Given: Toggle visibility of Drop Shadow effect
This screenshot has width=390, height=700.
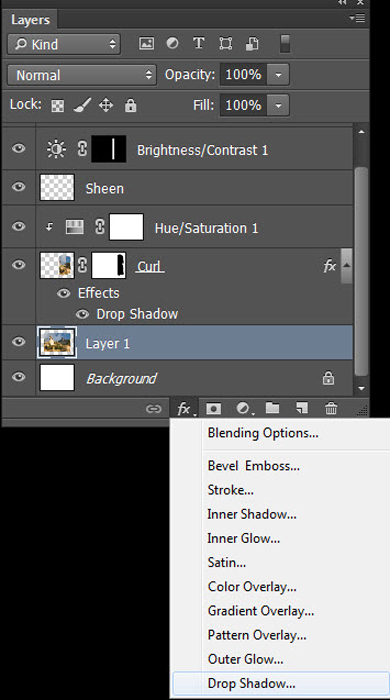Looking at the screenshot, I should [x=82, y=314].
